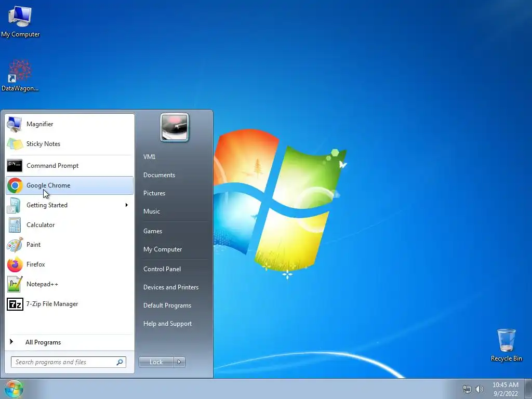Viewport: 532px width, 399px height.
Task: Open Command Prompt black console icon
Action: (x=15, y=166)
